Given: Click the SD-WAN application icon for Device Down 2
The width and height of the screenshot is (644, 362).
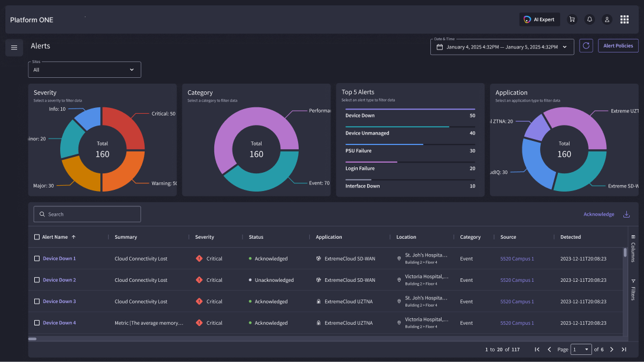Looking at the screenshot, I should click(318, 280).
